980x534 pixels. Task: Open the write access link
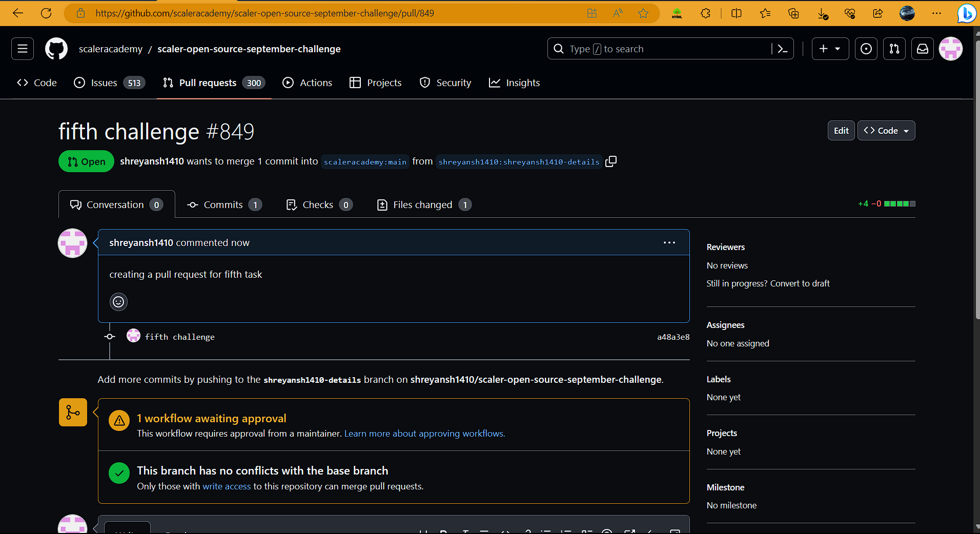click(x=227, y=486)
